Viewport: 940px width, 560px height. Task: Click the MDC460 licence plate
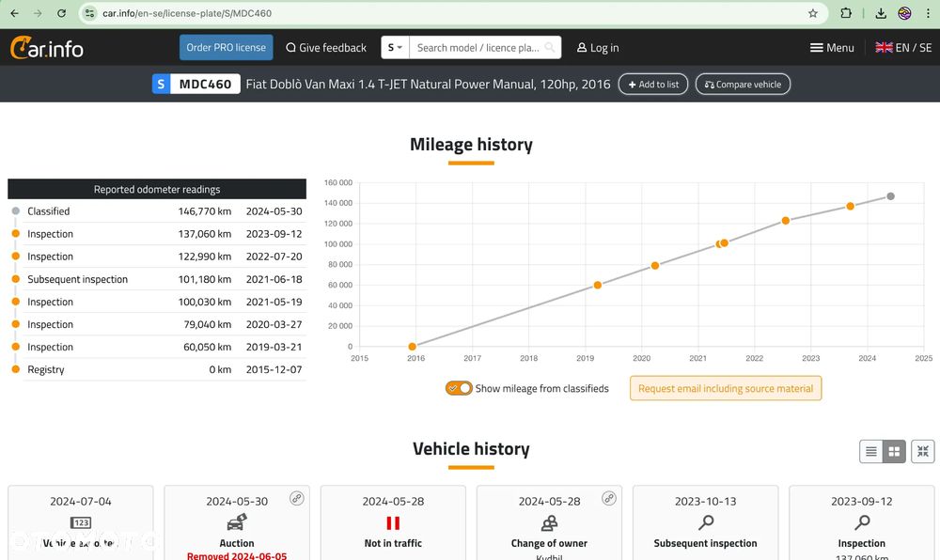coord(205,84)
